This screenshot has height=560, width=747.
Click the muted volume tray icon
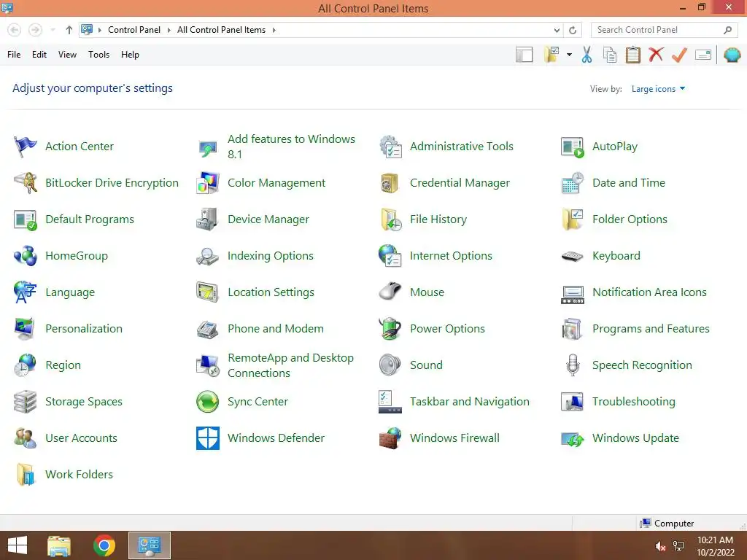tap(660, 546)
